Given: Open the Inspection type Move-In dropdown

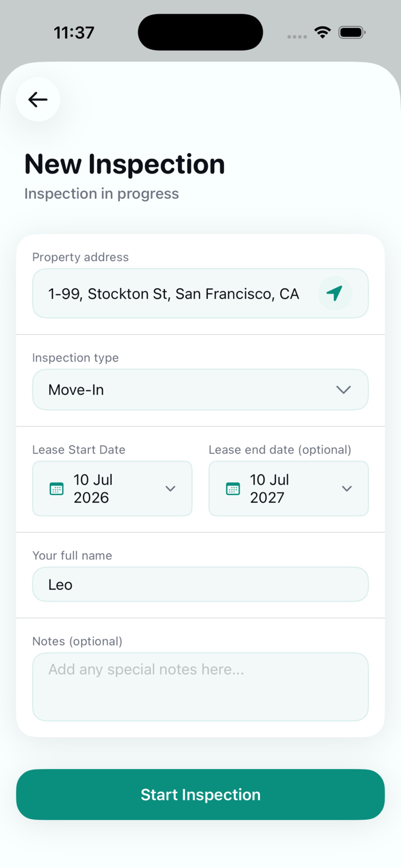Looking at the screenshot, I should coord(200,390).
